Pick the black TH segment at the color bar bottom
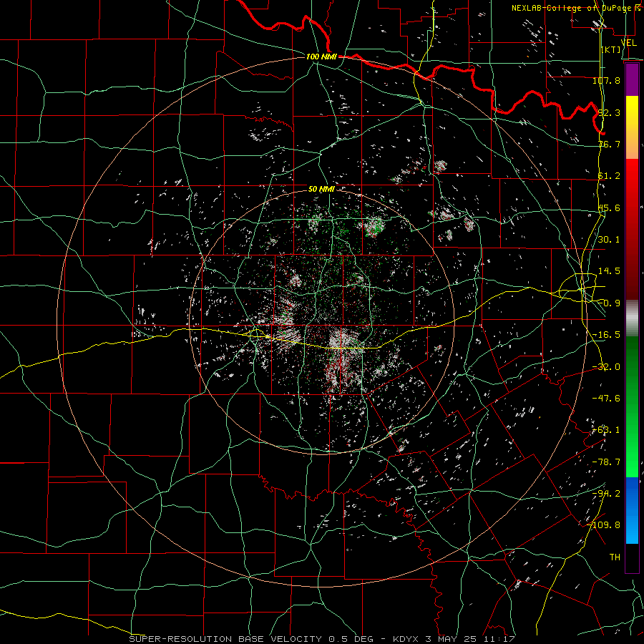Screen dimensions: 644x644 pos(632,557)
